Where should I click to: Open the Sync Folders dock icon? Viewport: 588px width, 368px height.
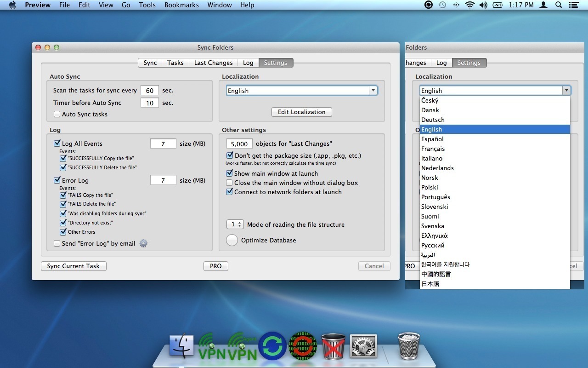(273, 346)
